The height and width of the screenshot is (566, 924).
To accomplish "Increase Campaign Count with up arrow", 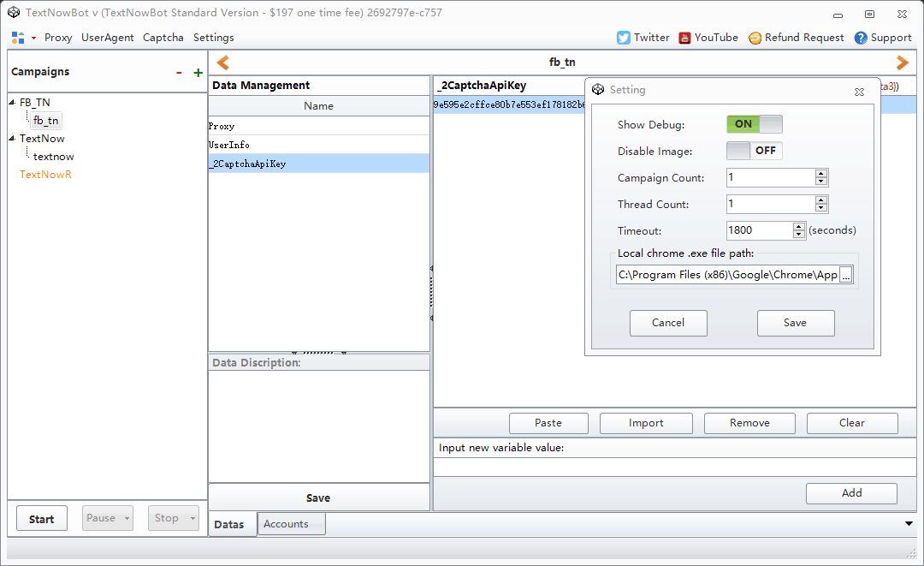I will point(821,173).
